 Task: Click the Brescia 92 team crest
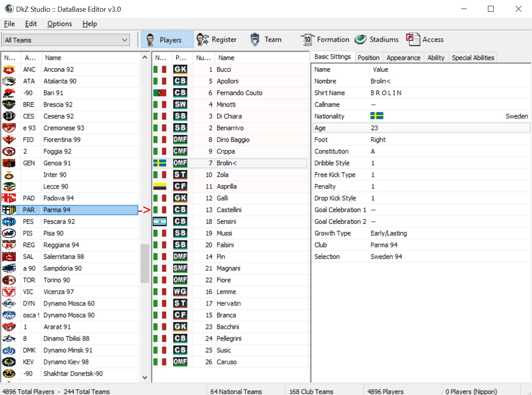pos(9,105)
